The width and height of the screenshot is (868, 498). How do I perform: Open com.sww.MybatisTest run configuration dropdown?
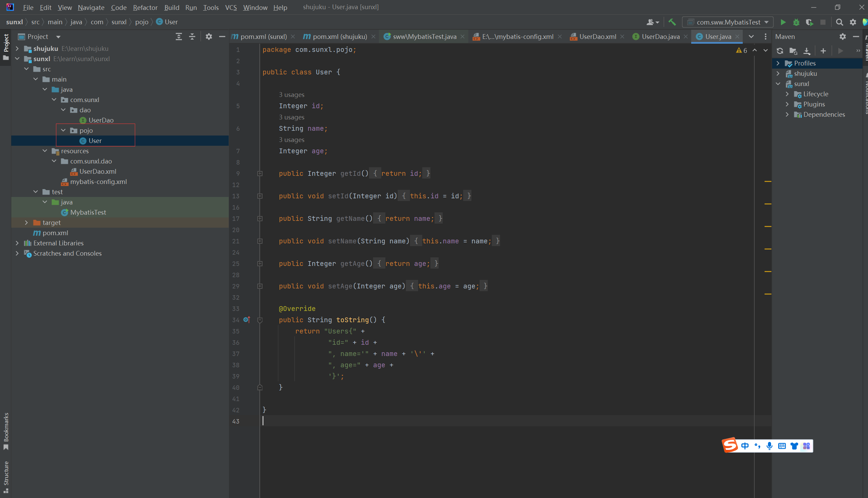(728, 22)
